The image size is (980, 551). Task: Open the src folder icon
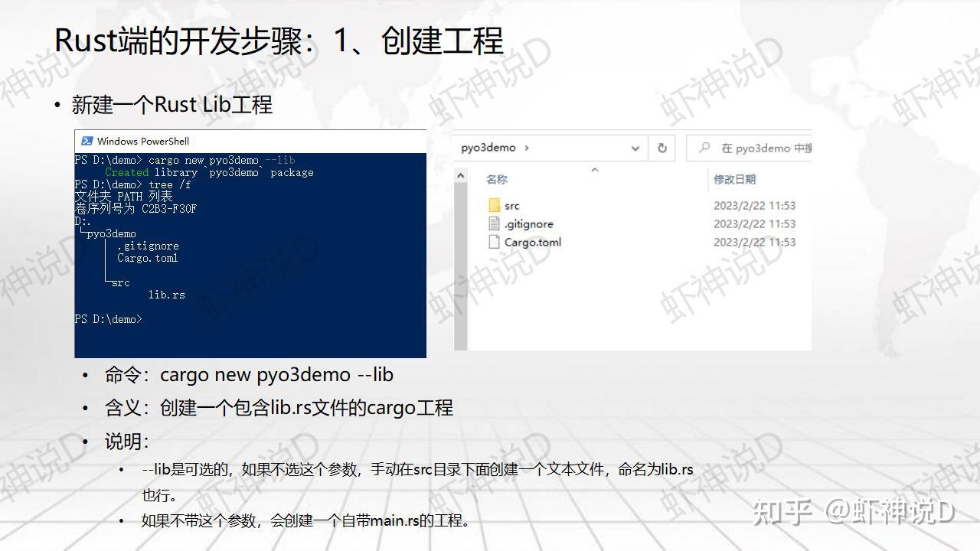(x=493, y=205)
